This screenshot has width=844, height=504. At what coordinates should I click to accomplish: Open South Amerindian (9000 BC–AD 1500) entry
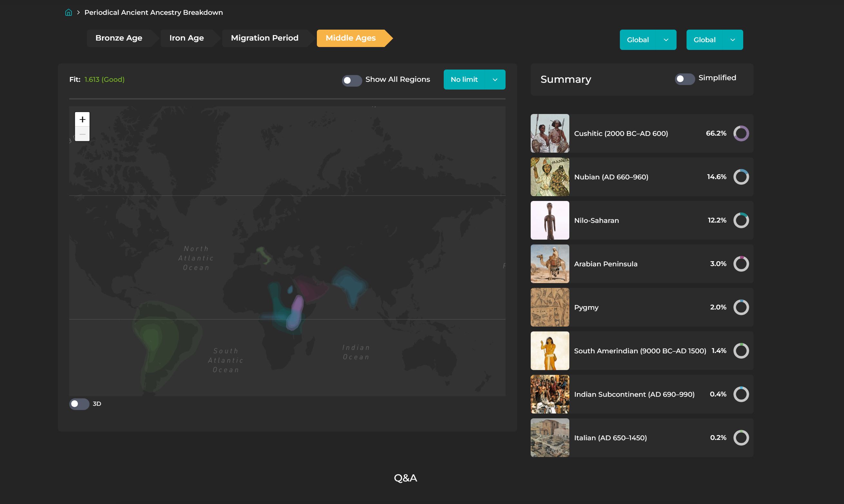[x=642, y=351]
